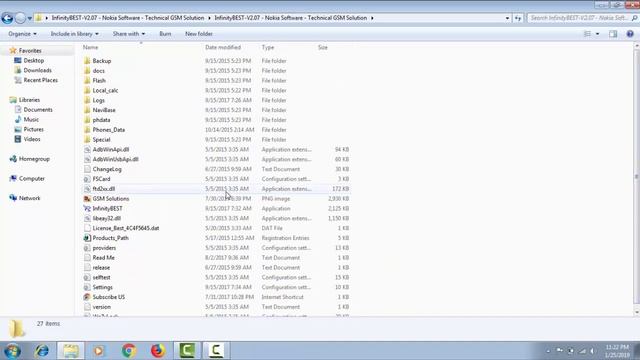Select the License_Best_4C4F5645.dat file
This screenshot has height=360, width=640.
126,228
